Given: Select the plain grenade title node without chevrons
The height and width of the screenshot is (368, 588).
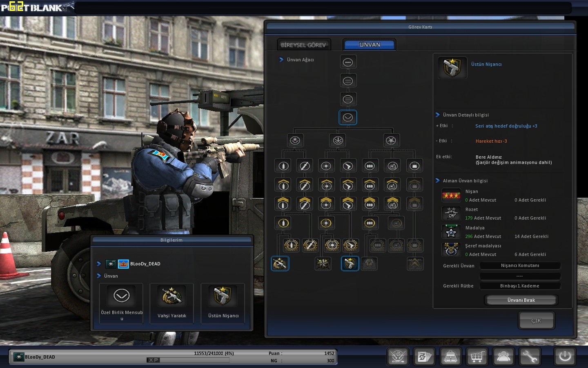Looking at the screenshot, I should (x=283, y=166).
